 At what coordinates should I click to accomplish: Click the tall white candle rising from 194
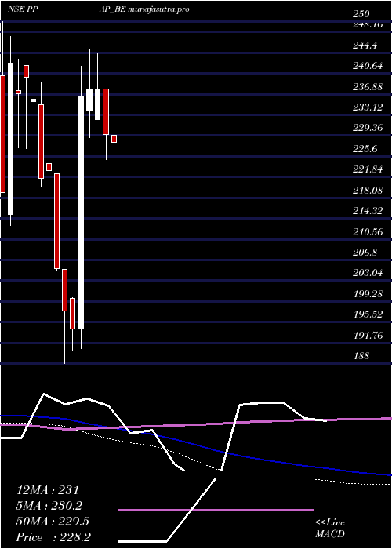coord(81,213)
